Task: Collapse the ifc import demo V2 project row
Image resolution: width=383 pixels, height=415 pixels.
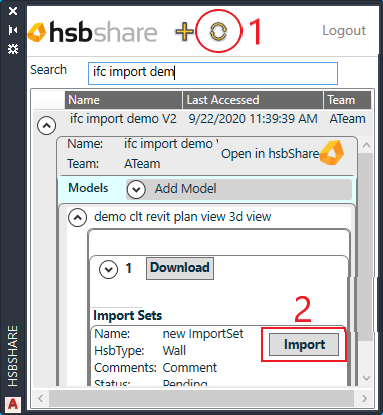Action: pyautogui.click(x=47, y=126)
